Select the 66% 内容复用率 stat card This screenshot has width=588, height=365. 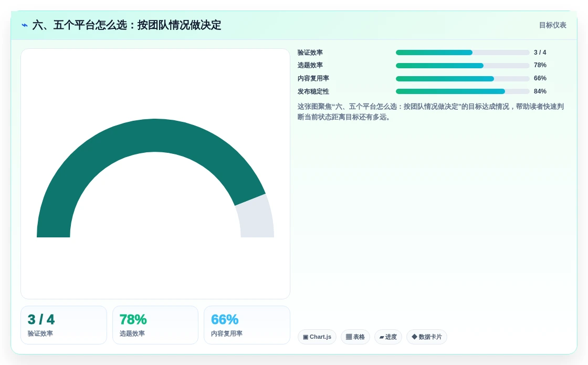[x=247, y=325]
